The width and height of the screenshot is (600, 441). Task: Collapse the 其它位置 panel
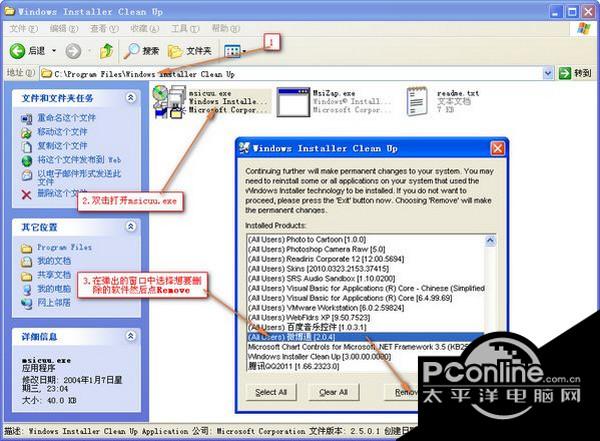[x=130, y=227]
